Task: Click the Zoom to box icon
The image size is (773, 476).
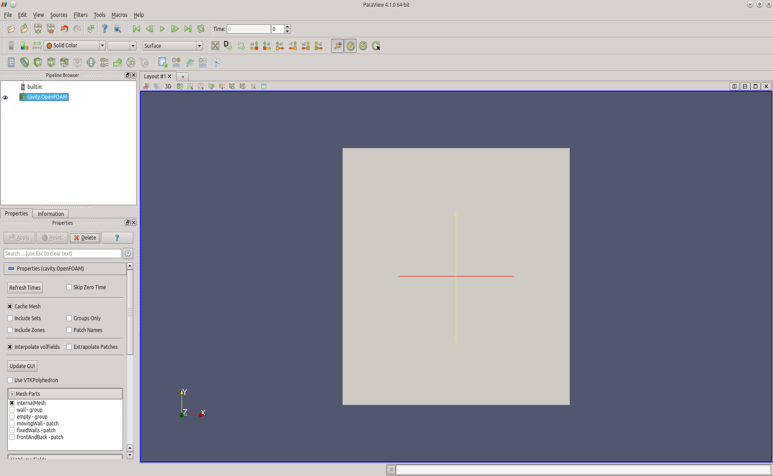Action: point(241,46)
